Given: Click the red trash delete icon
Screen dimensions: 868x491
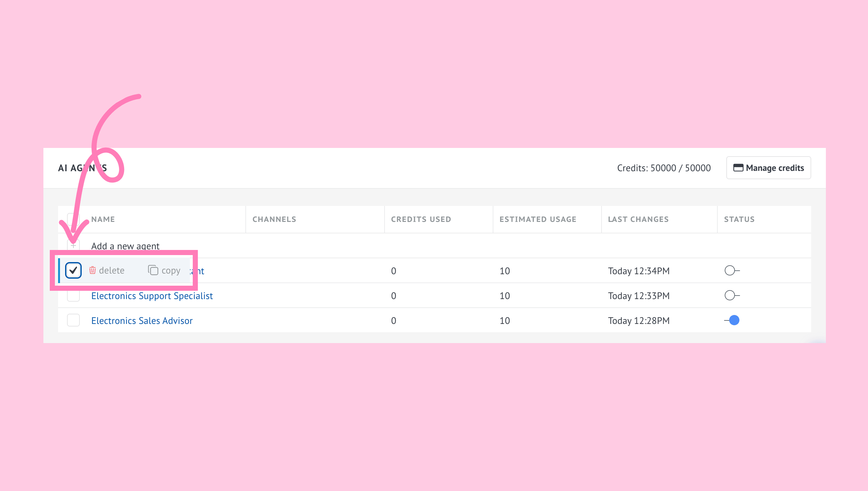Looking at the screenshot, I should (93, 270).
